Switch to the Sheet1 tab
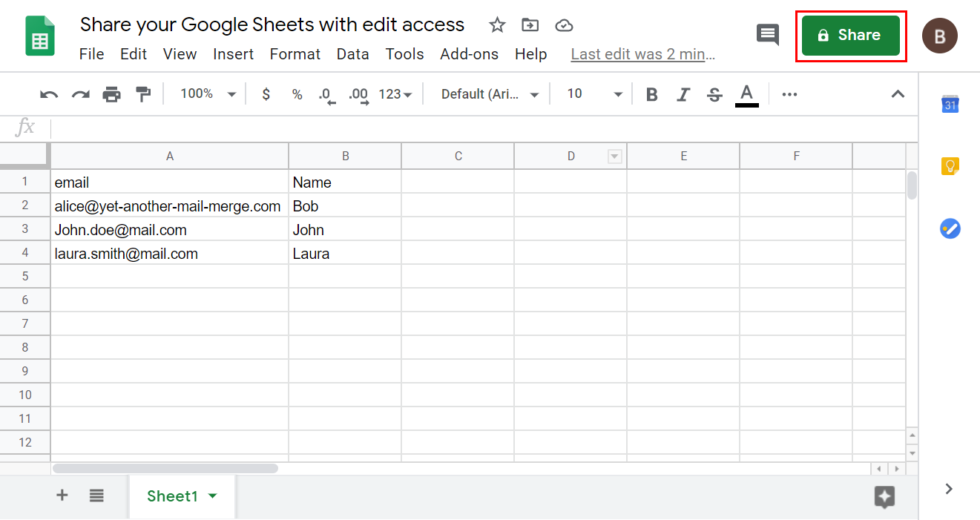 pyautogui.click(x=173, y=496)
